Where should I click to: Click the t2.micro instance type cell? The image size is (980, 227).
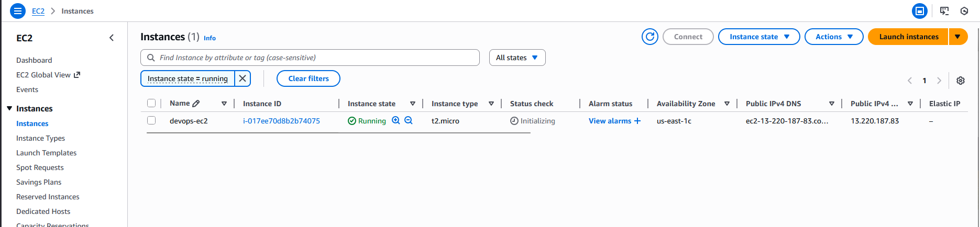tap(445, 121)
